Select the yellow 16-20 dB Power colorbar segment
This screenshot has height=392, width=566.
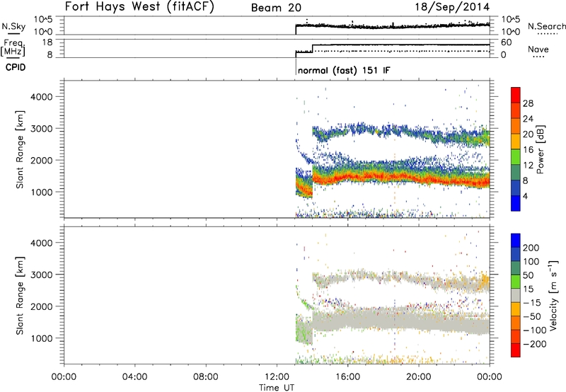[x=516, y=142]
